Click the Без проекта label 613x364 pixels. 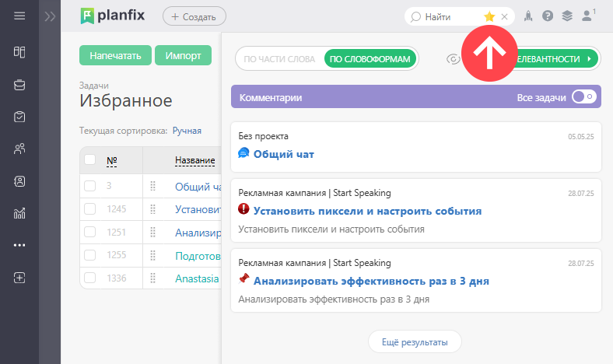(x=263, y=136)
